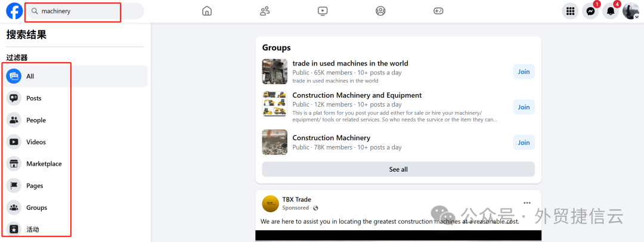Click 'Public · 78K members · 10+ posts a day'
644x242 pixels.
tap(347, 147)
